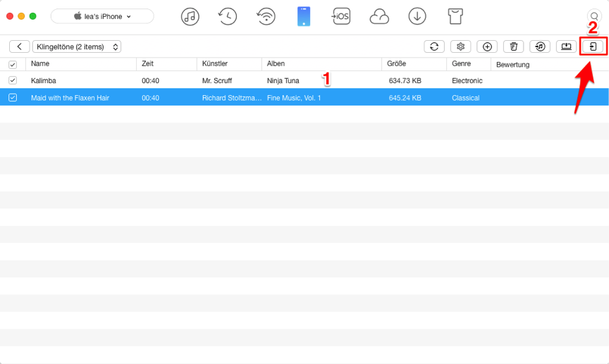
Task: Click the send to iTunes button
Action: [540, 46]
